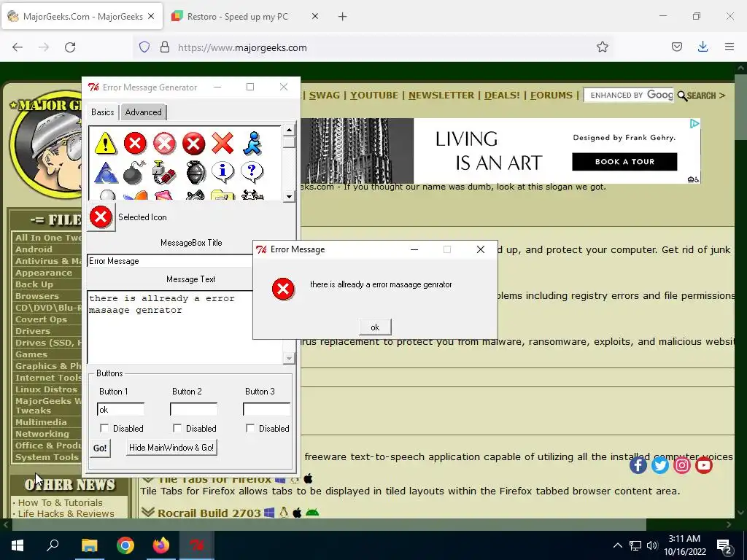Pick the blue AIM running man icon
The width and height of the screenshot is (747, 560).
coord(252,144)
